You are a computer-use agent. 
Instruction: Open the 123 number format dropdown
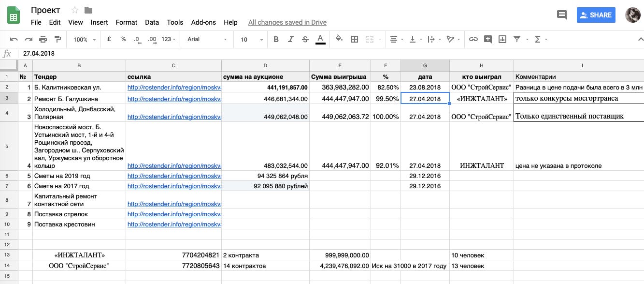[x=169, y=39]
